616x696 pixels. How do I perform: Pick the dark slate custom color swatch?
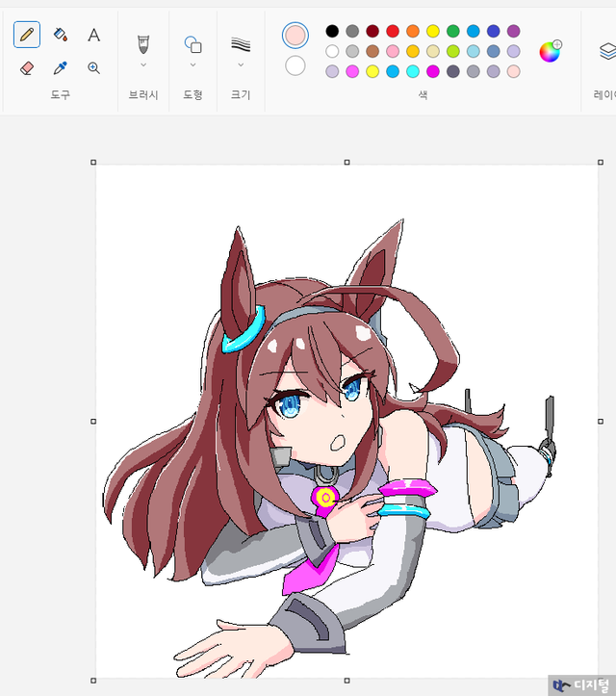coord(453,71)
